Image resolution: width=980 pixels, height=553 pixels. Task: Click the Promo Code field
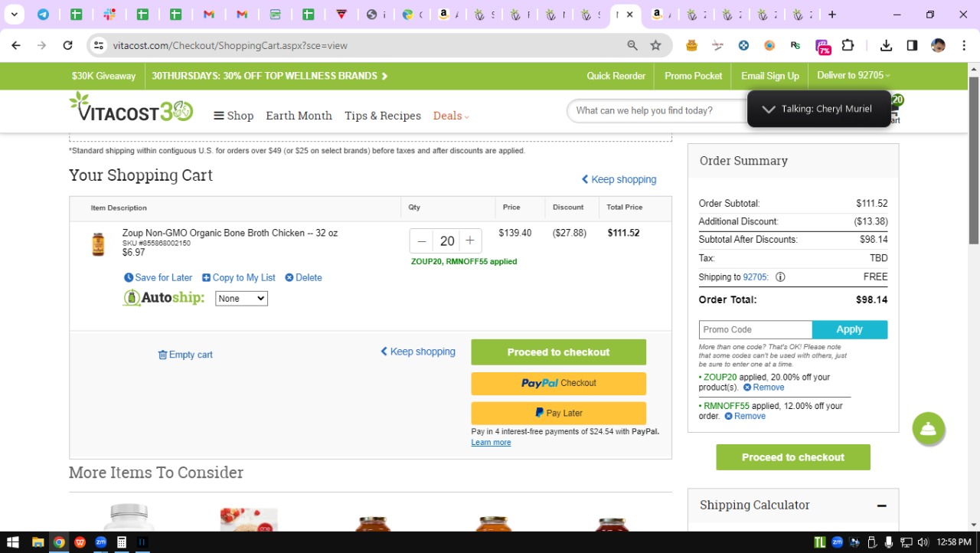pos(755,329)
